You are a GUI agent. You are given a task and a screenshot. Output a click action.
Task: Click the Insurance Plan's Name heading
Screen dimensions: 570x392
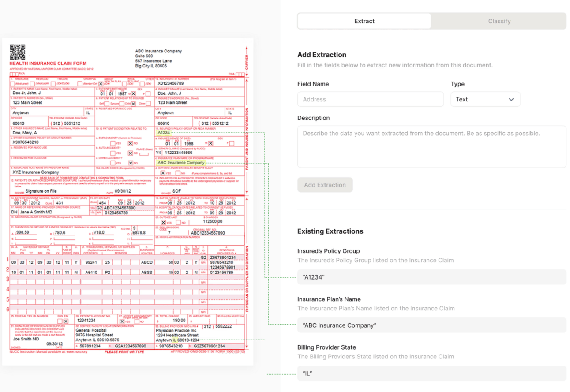tap(329, 299)
